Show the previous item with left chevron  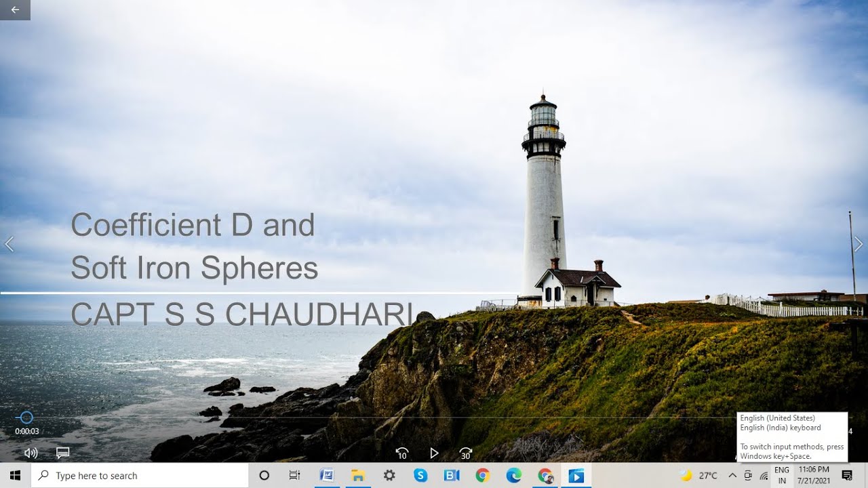(x=9, y=244)
